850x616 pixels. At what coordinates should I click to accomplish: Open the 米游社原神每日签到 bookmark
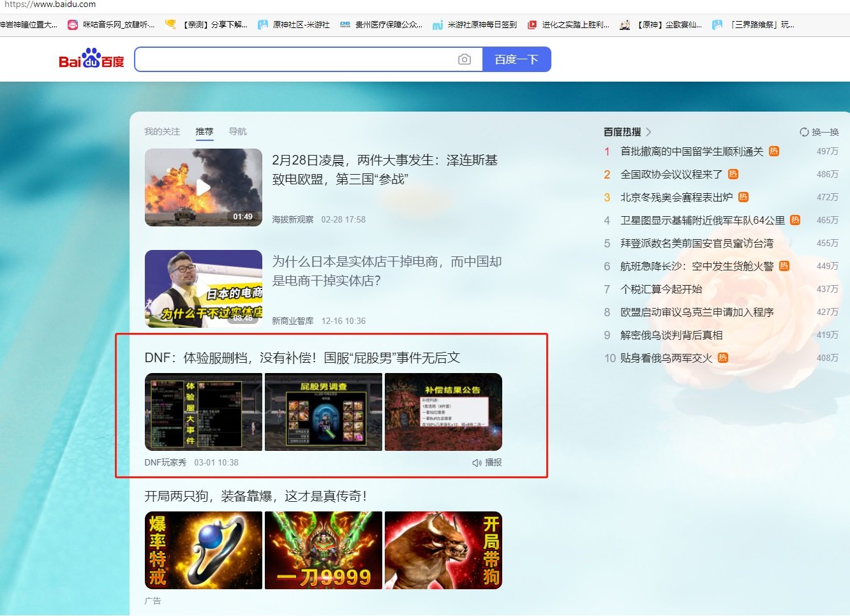(475, 25)
